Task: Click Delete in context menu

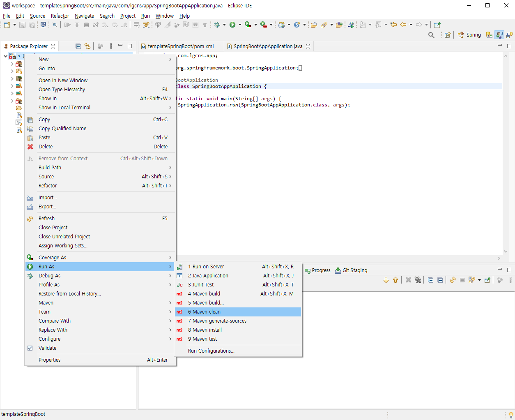Action: coord(100,147)
